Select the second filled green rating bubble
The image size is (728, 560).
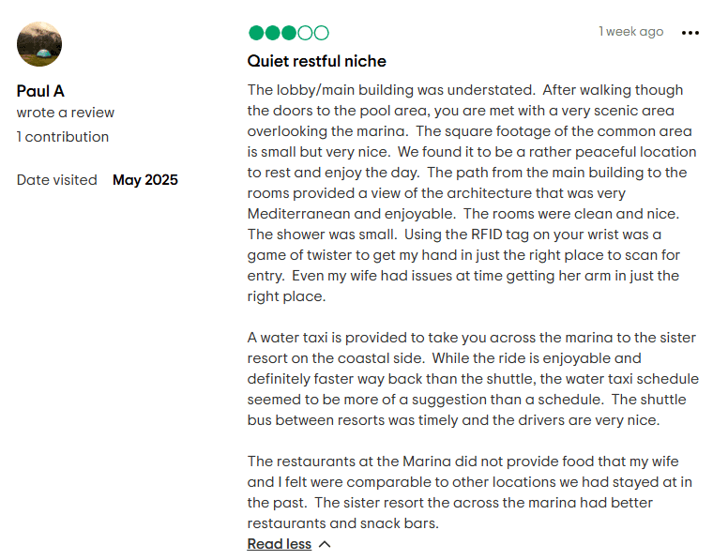click(x=273, y=33)
